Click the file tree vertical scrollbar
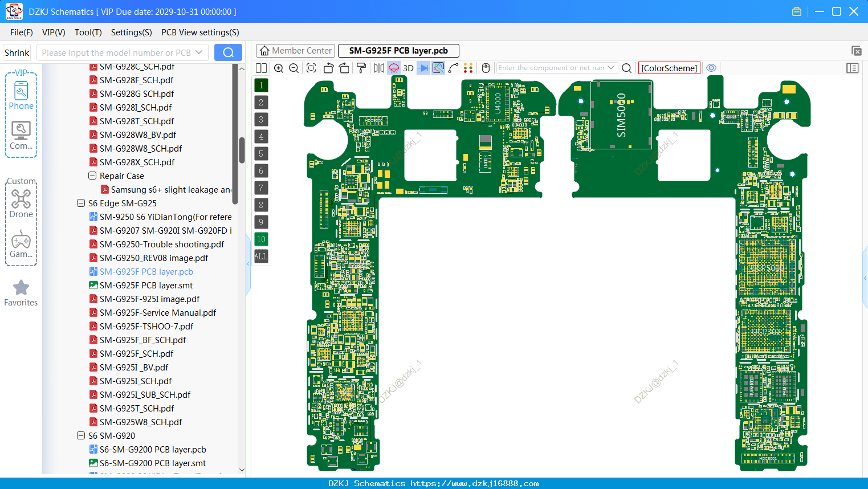 pyautogui.click(x=235, y=134)
